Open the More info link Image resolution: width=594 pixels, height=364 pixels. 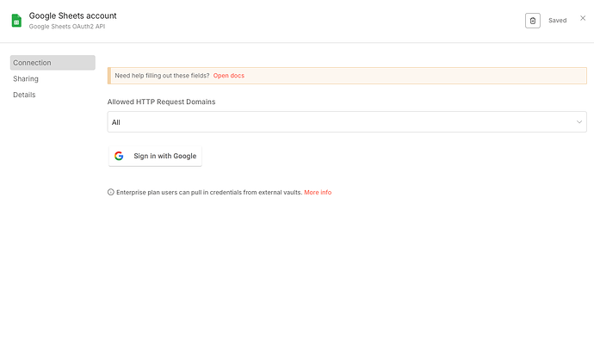point(318,192)
